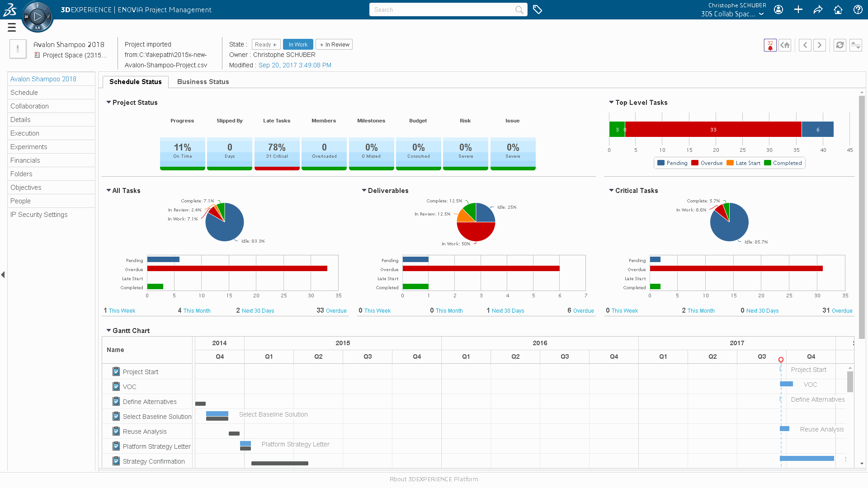The height and width of the screenshot is (488, 868).
Task: Click the refresh icon in the top-right toolbar
Action: (x=840, y=44)
